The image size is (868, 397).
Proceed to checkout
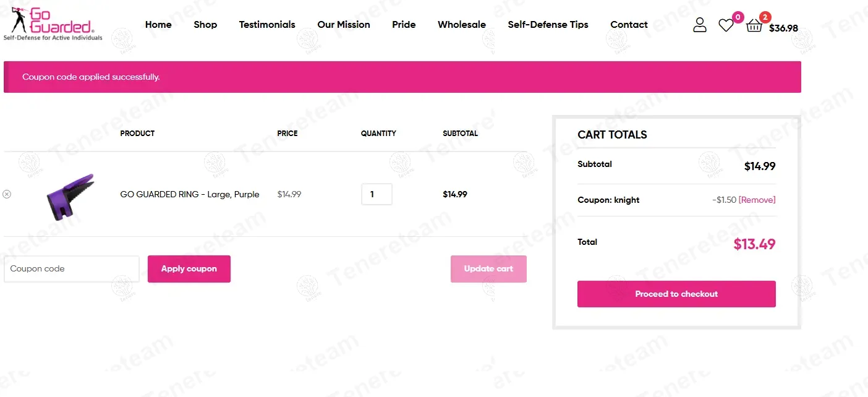pyautogui.click(x=676, y=294)
